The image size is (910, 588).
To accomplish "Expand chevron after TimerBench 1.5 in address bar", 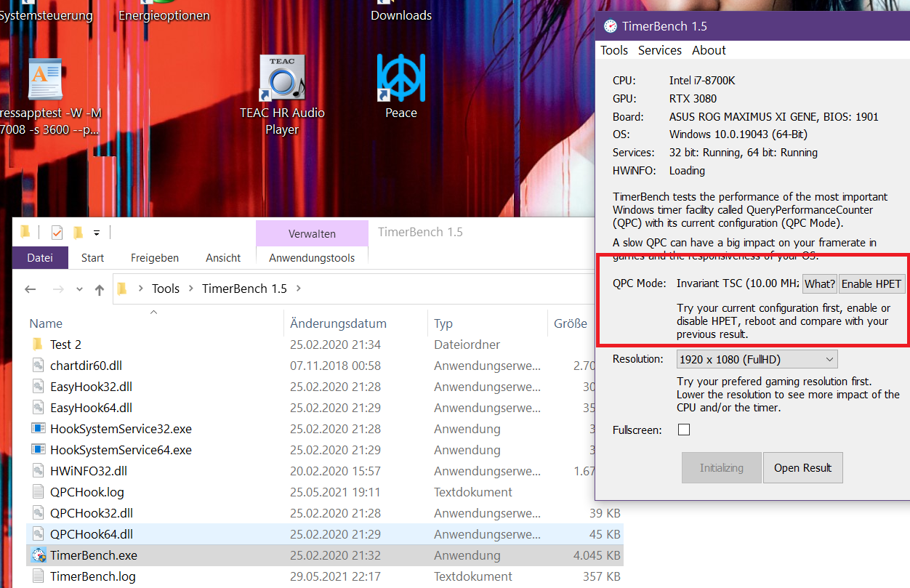I will click(x=298, y=289).
